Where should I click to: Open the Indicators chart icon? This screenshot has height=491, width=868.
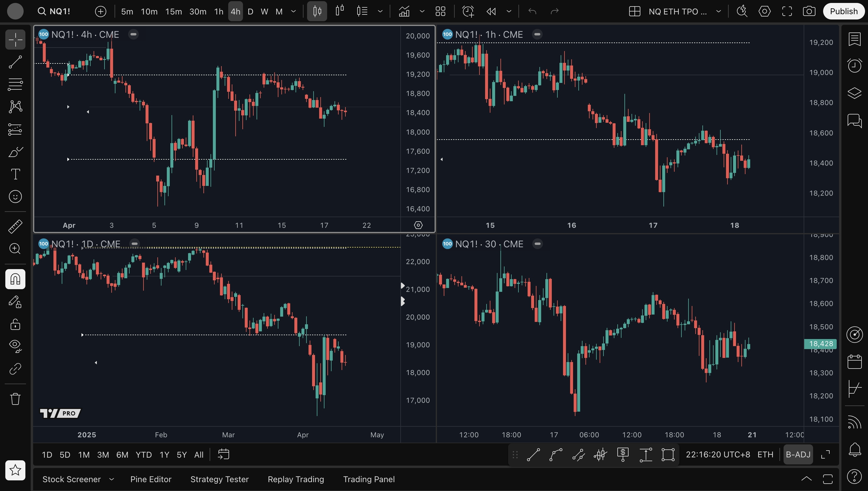pos(404,12)
